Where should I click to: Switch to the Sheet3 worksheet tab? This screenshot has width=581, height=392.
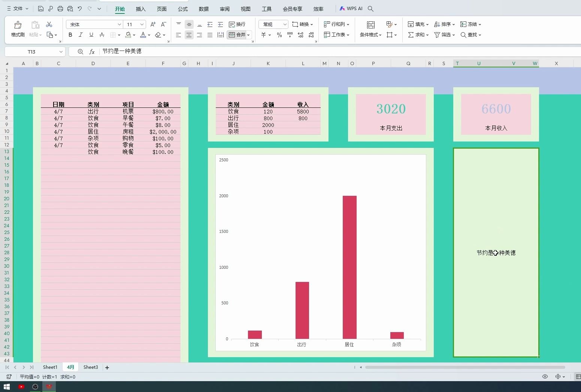click(x=91, y=367)
